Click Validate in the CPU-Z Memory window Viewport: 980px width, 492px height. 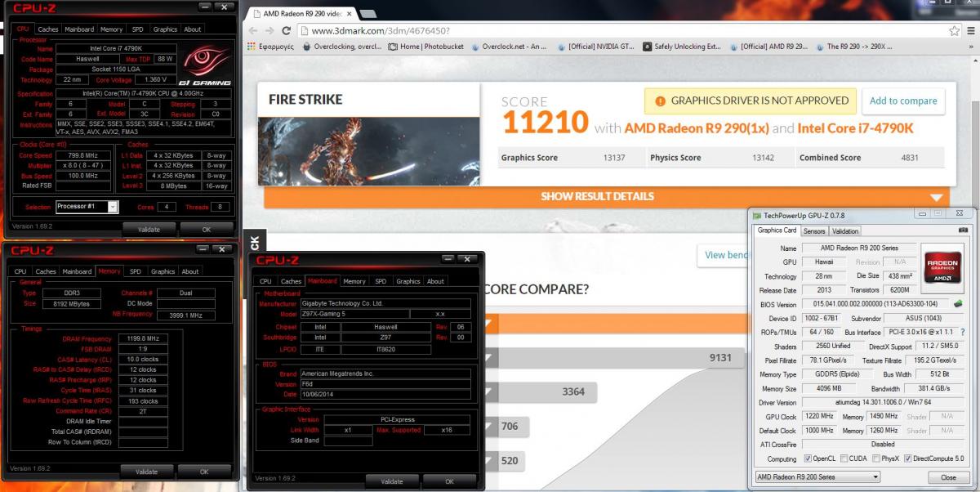[x=147, y=472]
